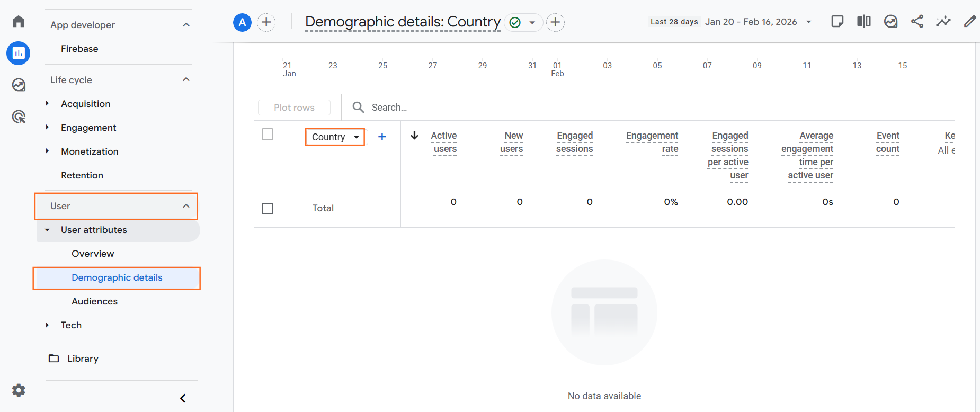The image size is (980, 412).
Task: Sort by Engaged sessions column
Action: pyautogui.click(x=575, y=142)
